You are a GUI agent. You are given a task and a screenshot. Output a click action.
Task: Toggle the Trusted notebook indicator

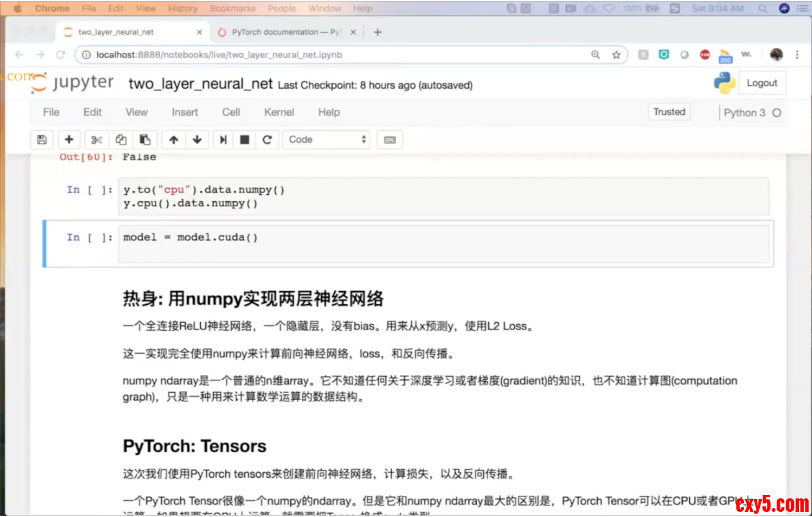[x=669, y=112]
